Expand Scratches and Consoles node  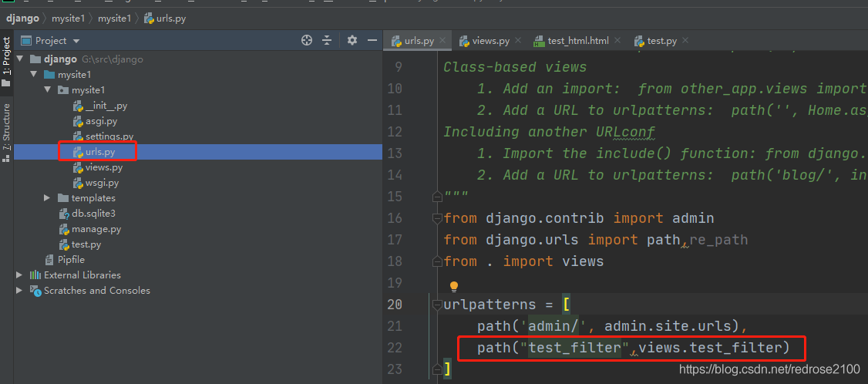pyautogui.click(x=20, y=291)
